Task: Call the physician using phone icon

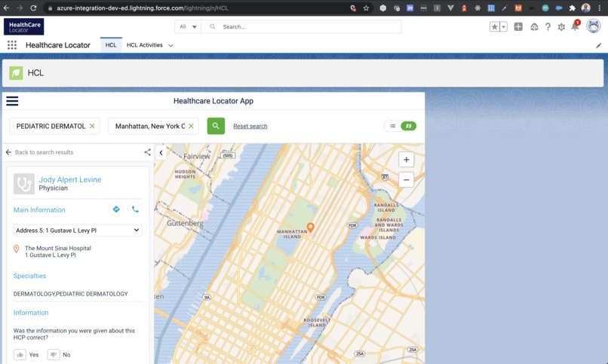Action: tap(135, 210)
